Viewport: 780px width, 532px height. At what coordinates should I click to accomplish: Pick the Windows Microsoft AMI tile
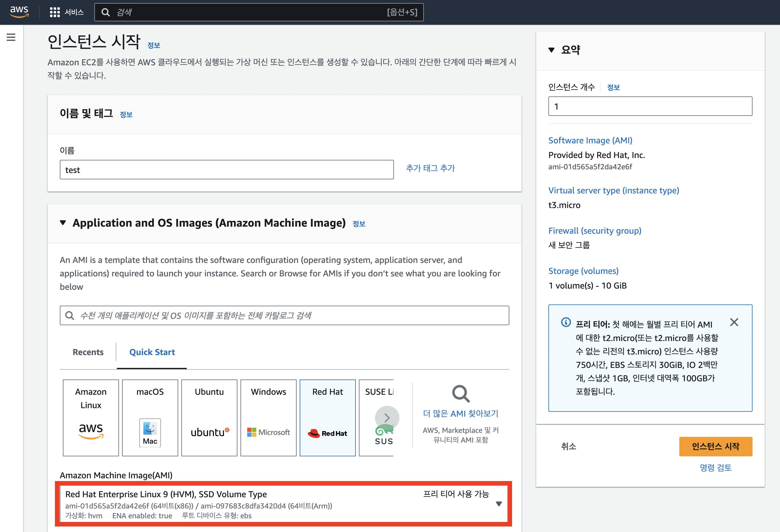(268, 417)
